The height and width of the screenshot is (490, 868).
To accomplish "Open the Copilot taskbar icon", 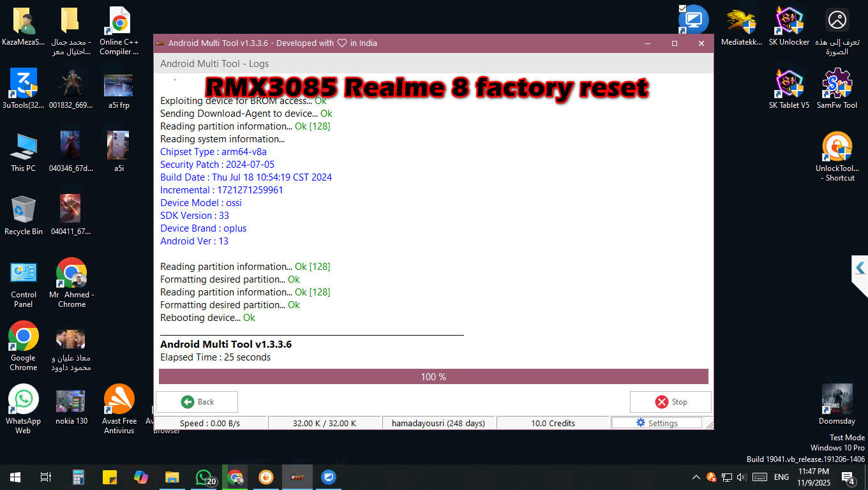I will tap(141, 477).
